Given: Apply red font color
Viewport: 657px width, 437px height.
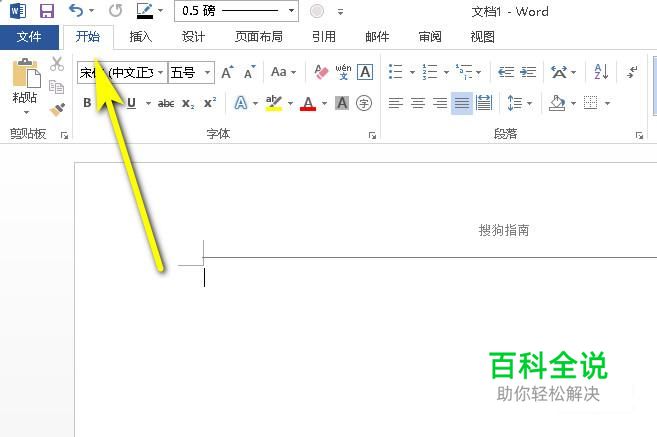Looking at the screenshot, I should point(308,103).
